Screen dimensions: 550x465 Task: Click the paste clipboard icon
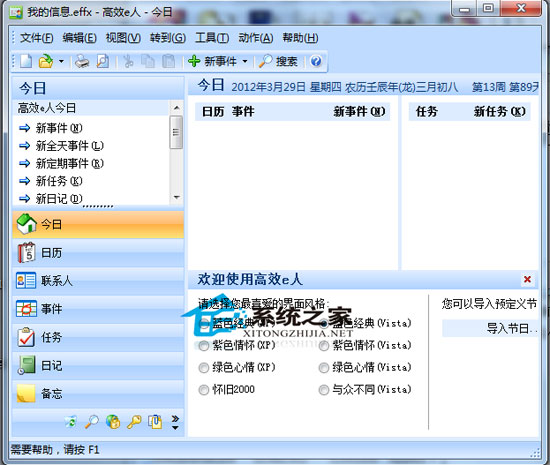click(168, 61)
